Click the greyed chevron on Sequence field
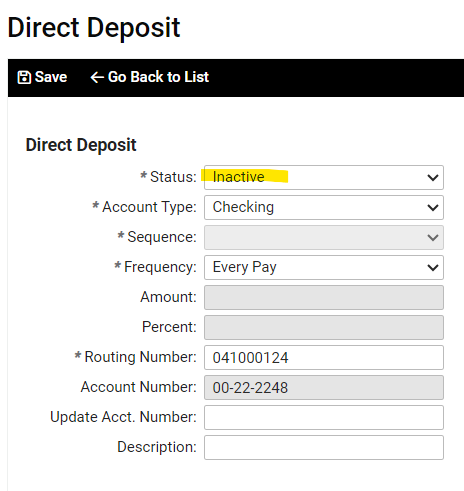 (433, 238)
